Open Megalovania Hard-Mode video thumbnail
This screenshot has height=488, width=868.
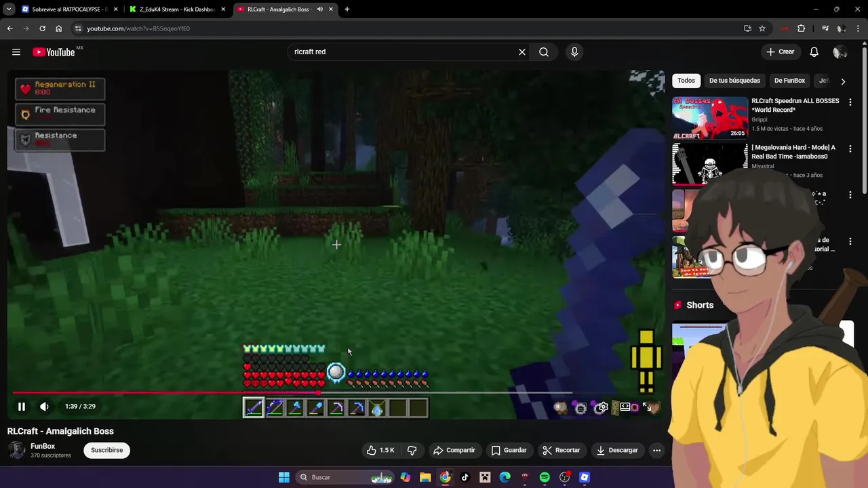(710, 164)
